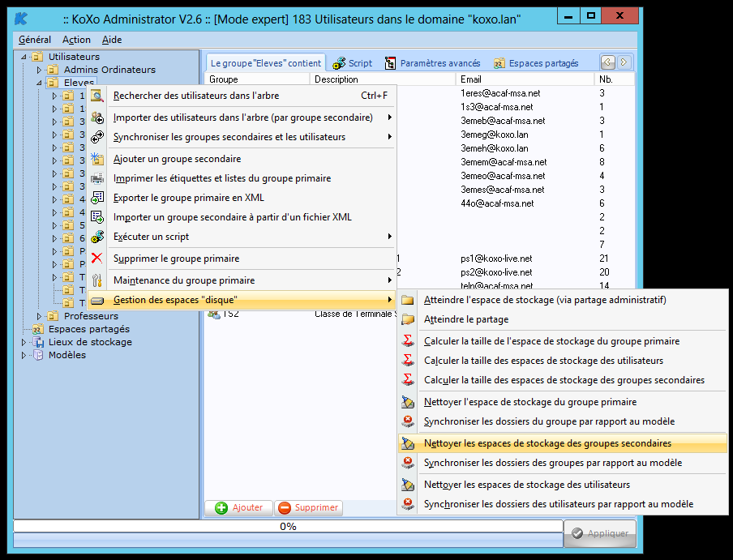Click the broom icon for primary group cleanup
733x560 pixels.
coord(408,402)
